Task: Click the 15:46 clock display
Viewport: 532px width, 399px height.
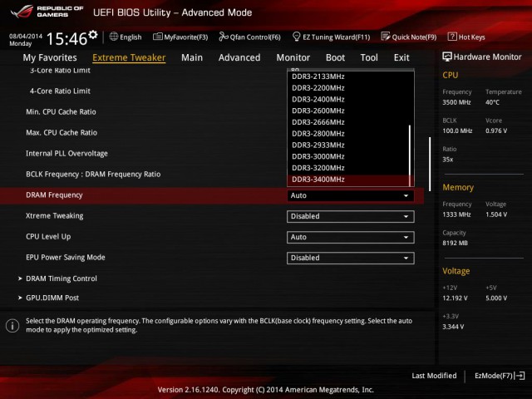Action: [x=66, y=38]
